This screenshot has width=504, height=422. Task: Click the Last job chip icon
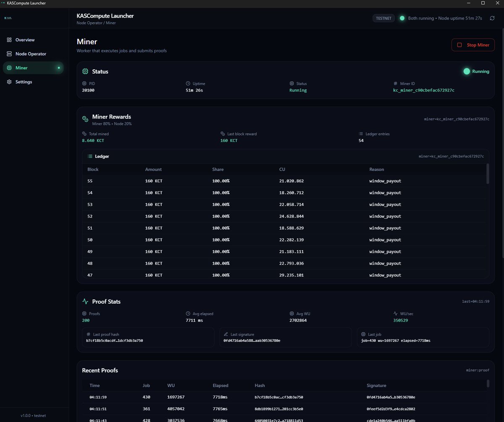click(x=363, y=334)
